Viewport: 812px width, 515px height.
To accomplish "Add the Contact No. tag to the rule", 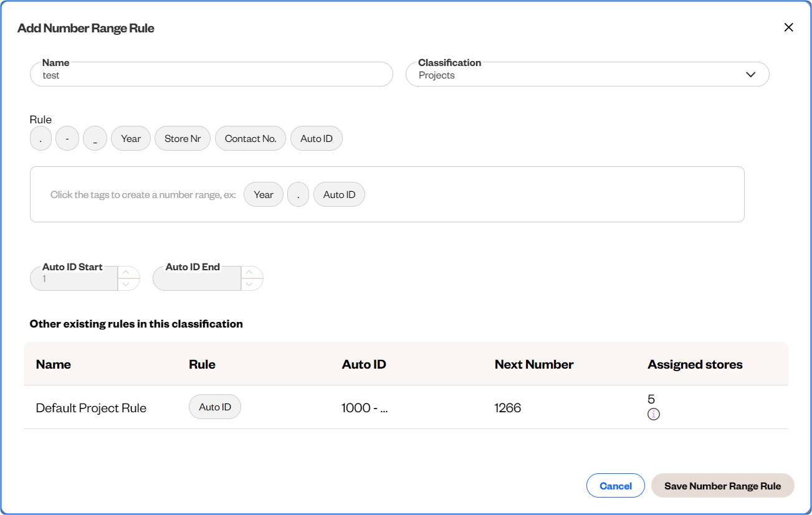I will [x=251, y=138].
